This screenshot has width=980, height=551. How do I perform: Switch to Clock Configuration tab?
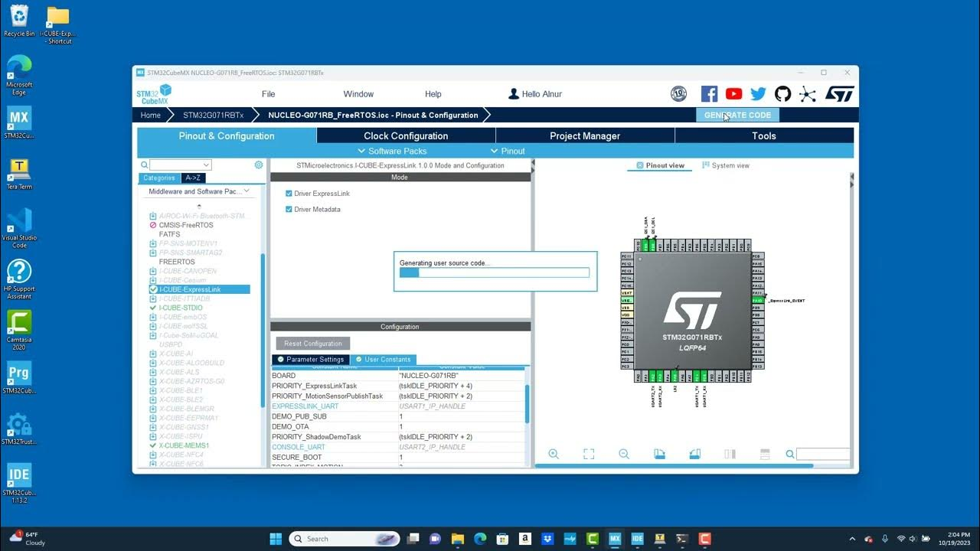coord(406,135)
